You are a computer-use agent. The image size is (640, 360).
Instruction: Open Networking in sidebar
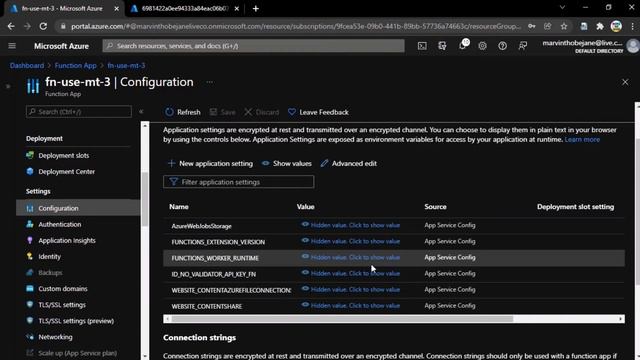[x=55, y=337]
